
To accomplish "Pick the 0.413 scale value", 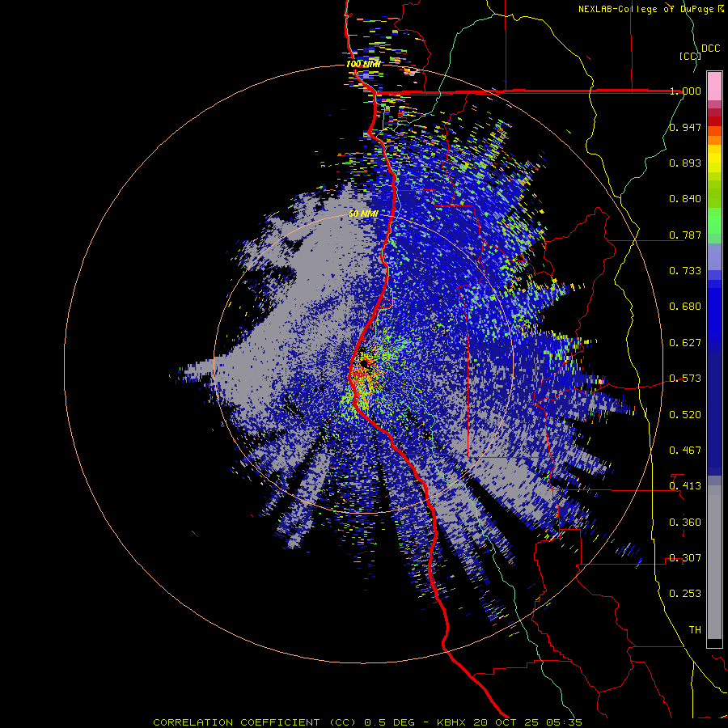I will [685, 486].
